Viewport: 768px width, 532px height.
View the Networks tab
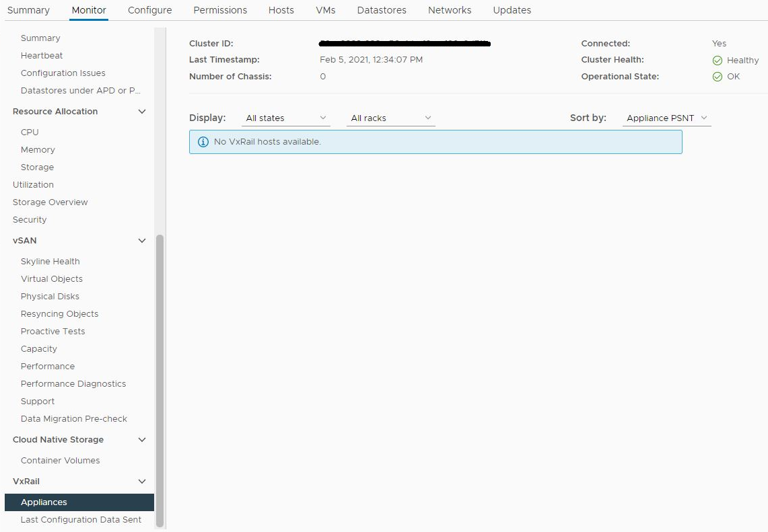pyautogui.click(x=450, y=10)
